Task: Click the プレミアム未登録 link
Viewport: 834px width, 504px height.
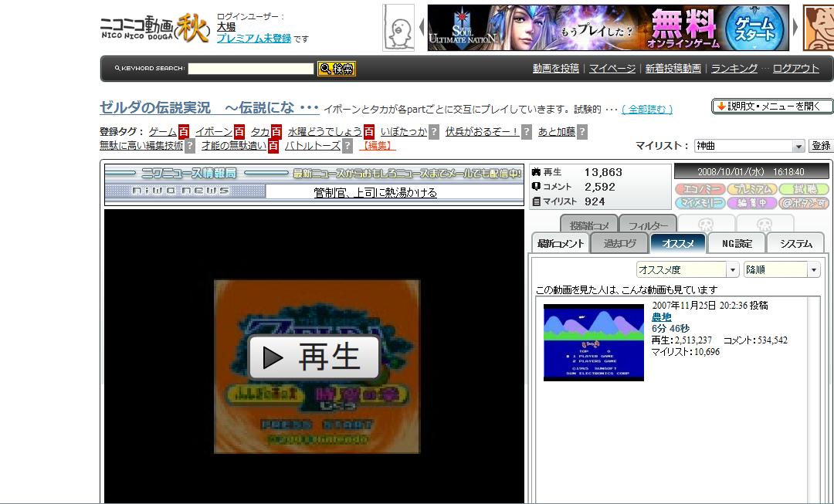Action: tap(254, 39)
